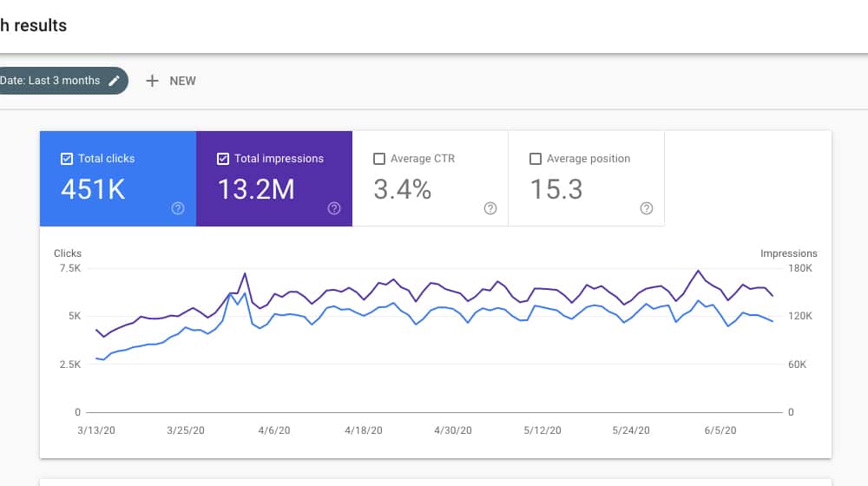Viewport: 868px width, 486px height.
Task: Uncheck the Total clicks checkbox
Action: (x=67, y=159)
